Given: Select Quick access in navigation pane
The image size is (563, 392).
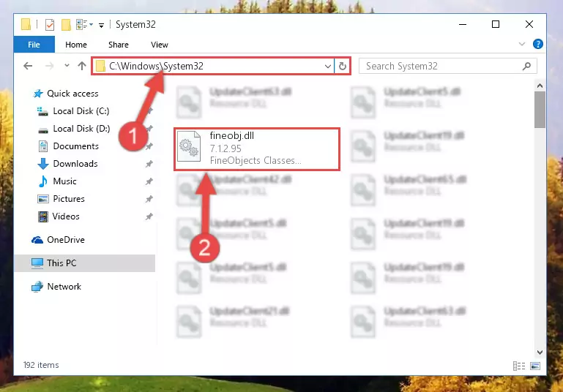Looking at the screenshot, I should [72, 94].
